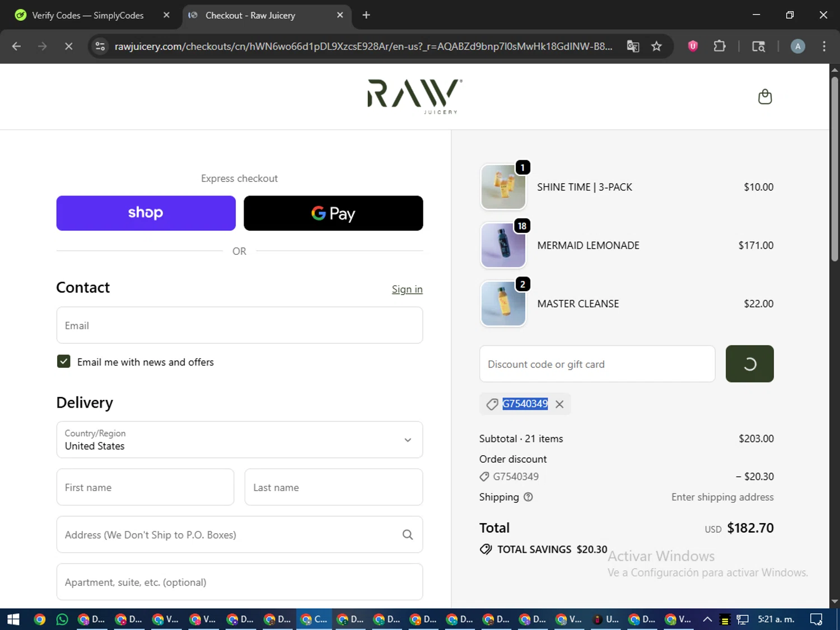The width and height of the screenshot is (840, 630).
Task: Click the translate page icon
Action: (633, 46)
